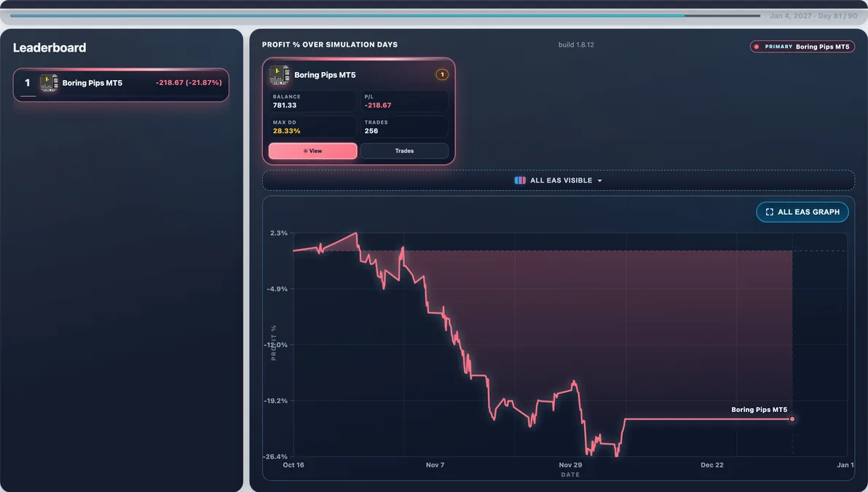This screenshot has width=868, height=492.
Task: Open Trades on Boring Pips MT5 card
Action: (404, 151)
